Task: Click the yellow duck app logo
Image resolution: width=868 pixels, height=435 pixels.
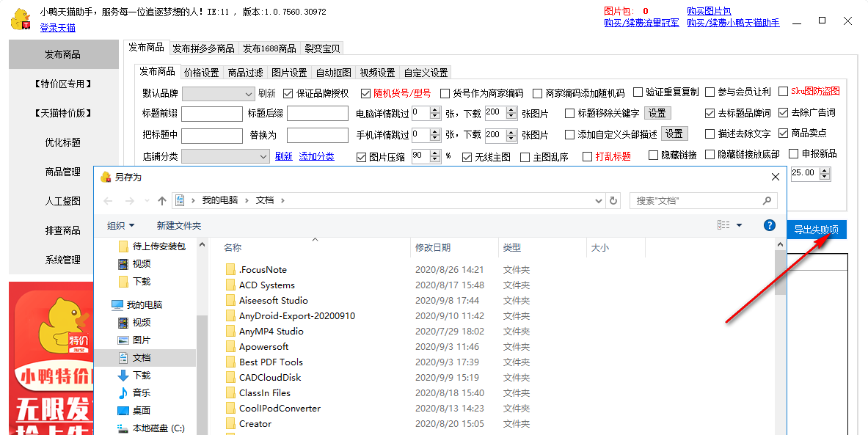Action: click(x=21, y=19)
